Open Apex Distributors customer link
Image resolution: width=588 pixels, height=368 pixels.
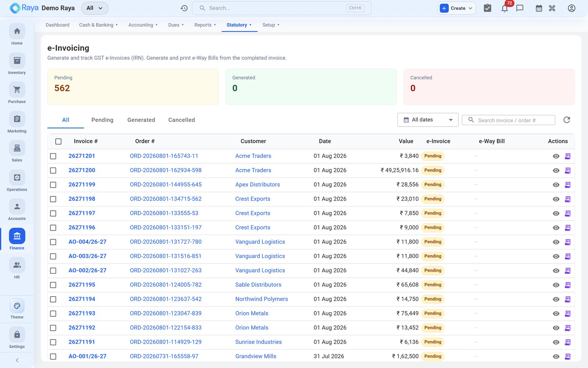(x=258, y=185)
